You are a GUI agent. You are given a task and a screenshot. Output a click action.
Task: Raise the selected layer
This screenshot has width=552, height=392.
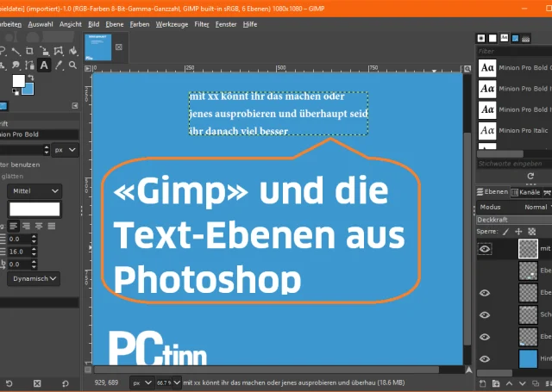click(x=509, y=383)
